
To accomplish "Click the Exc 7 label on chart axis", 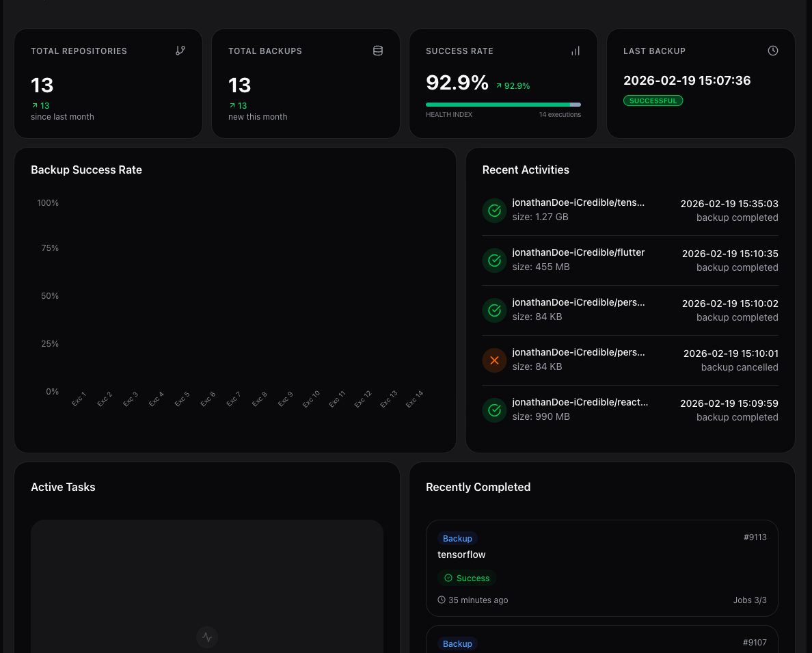I will click(x=234, y=399).
